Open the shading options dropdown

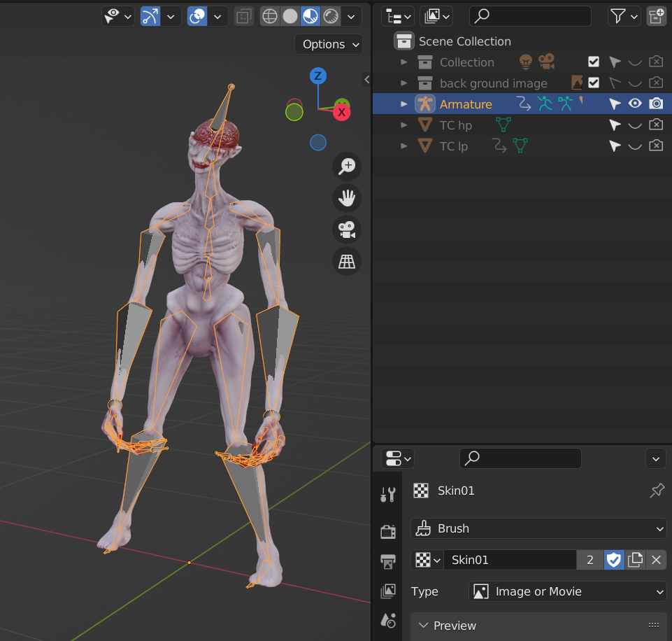351,16
